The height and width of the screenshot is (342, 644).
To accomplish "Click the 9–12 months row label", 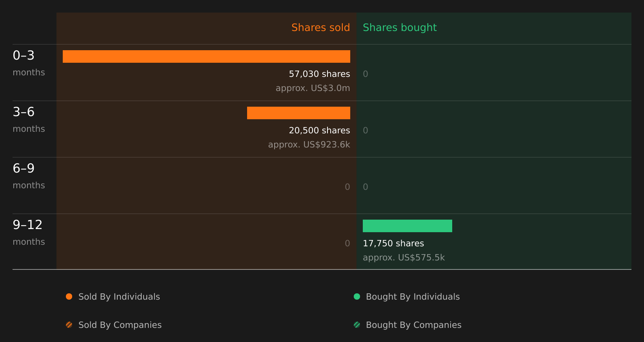I will pyautogui.click(x=29, y=233).
